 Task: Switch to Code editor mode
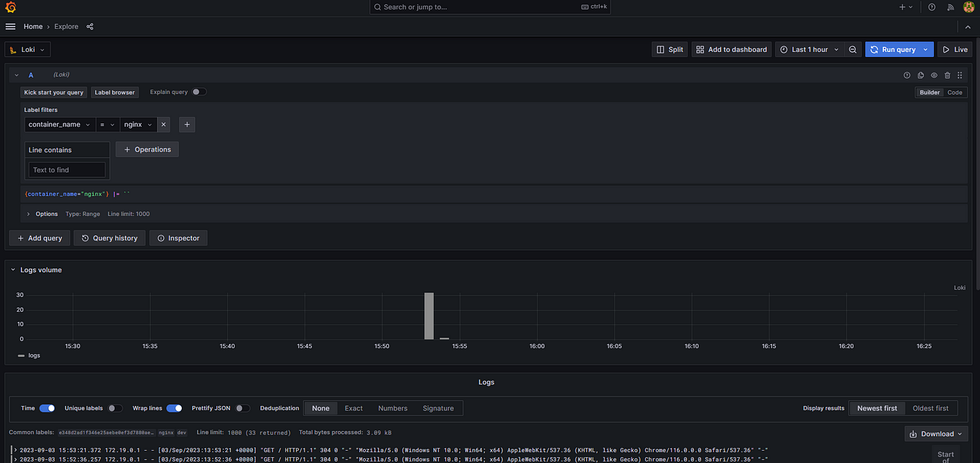(x=955, y=92)
